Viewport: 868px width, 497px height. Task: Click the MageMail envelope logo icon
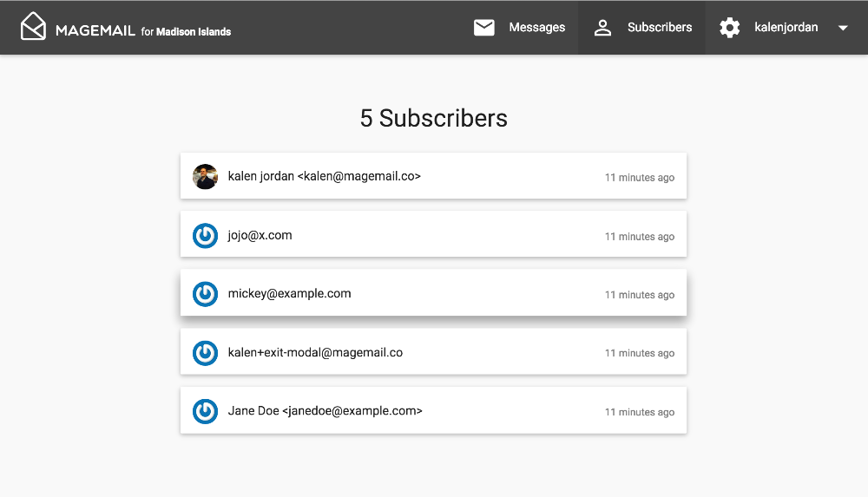(x=33, y=27)
